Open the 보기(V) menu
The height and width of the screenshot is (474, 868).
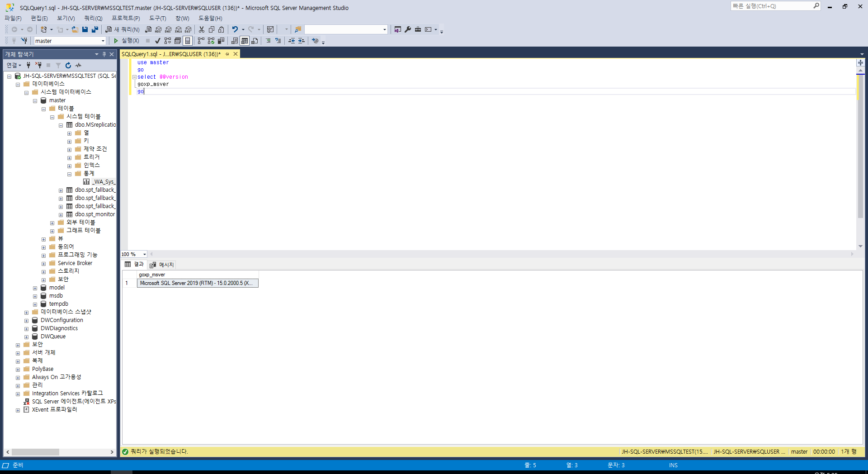coord(66,18)
